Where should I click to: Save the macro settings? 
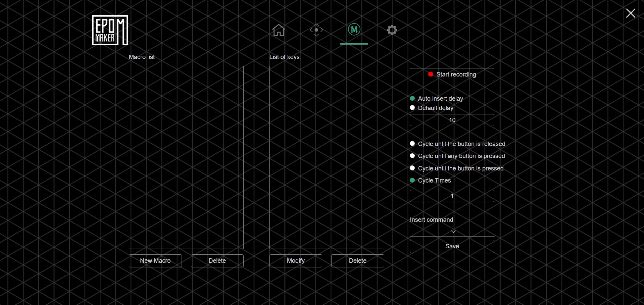tap(452, 246)
